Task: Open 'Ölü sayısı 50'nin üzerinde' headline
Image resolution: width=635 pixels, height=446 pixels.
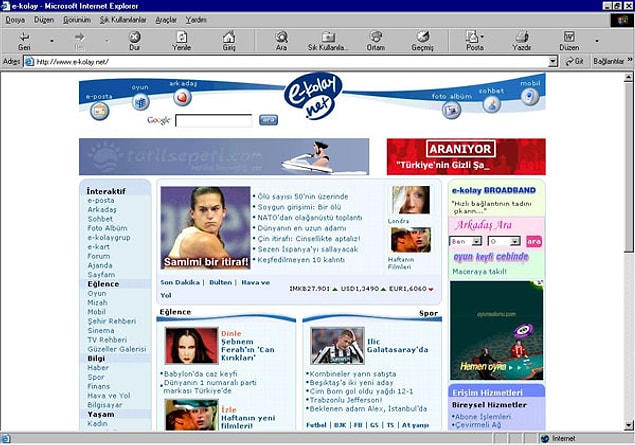Action: pyautogui.click(x=303, y=196)
